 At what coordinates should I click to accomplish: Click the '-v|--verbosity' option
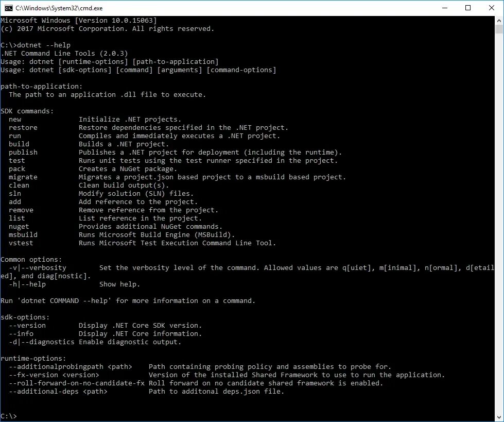(37, 268)
